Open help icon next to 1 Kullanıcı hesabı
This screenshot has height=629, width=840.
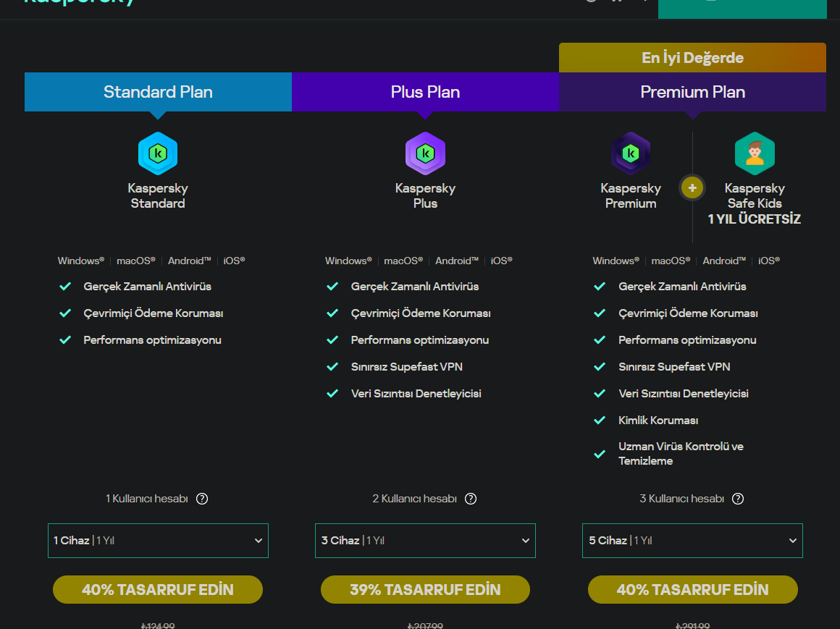202,499
